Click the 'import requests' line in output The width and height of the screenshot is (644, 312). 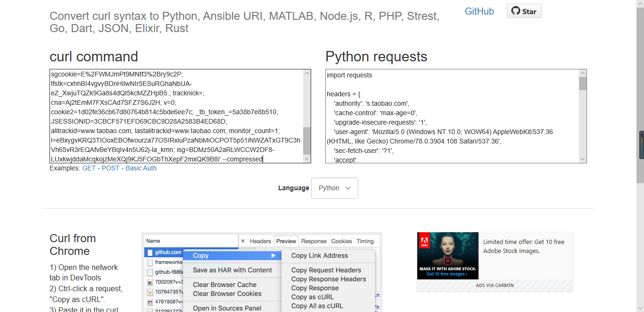coord(349,75)
